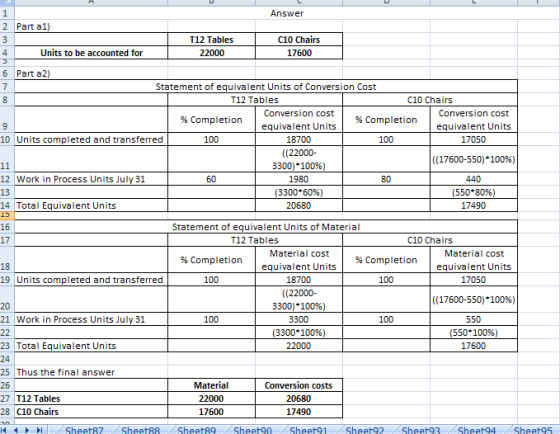Click the 'C10 Chairs' heading in row 8
This screenshot has width=560, height=434.
click(x=430, y=100)
